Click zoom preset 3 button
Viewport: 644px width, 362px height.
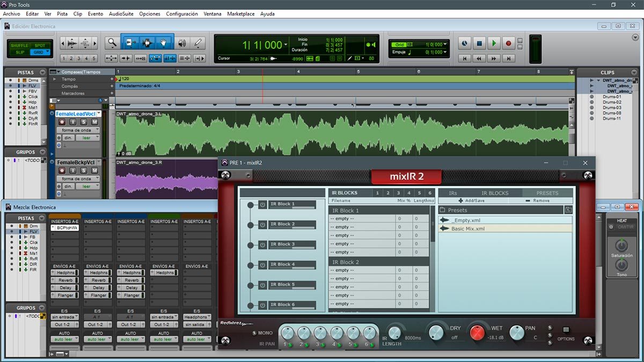[x=78, y=58]
